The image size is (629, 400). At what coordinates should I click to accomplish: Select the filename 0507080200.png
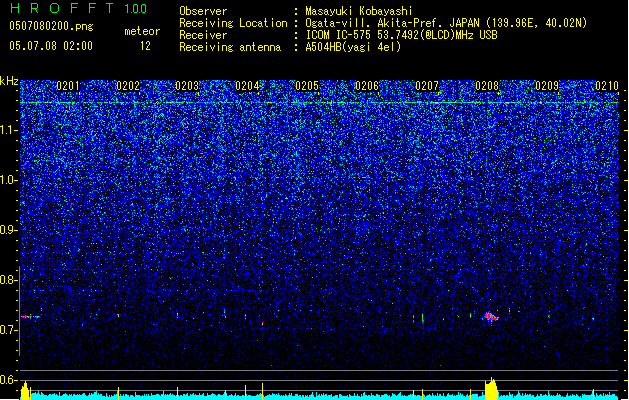pyautogui.click(x=51, y=27)
